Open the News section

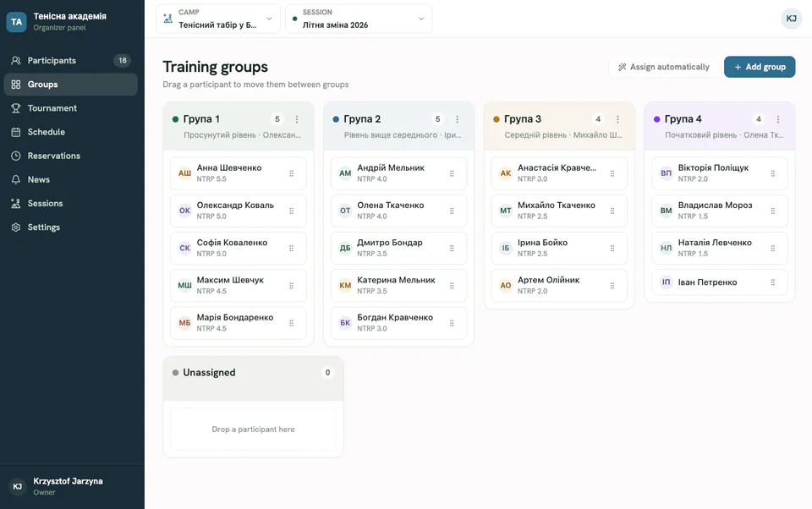[70, 180]
